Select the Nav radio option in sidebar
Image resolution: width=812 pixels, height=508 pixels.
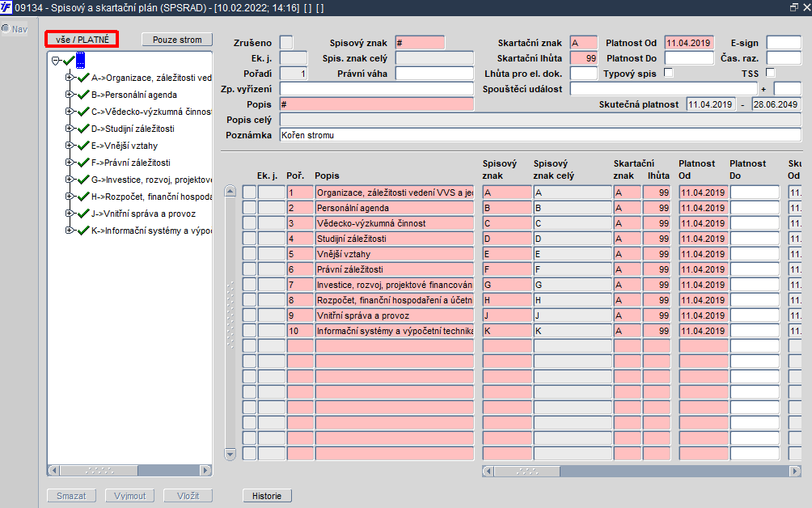5,28
